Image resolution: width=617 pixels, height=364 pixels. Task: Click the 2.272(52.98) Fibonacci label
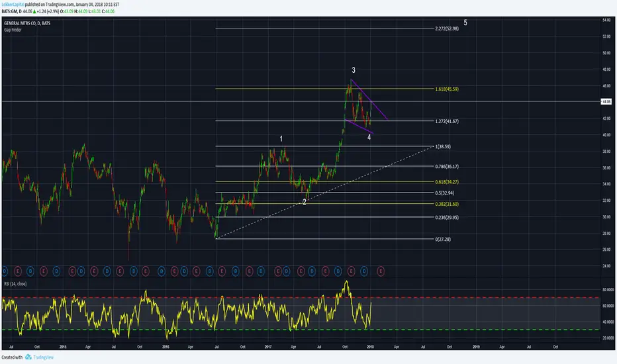pos(447,28)
